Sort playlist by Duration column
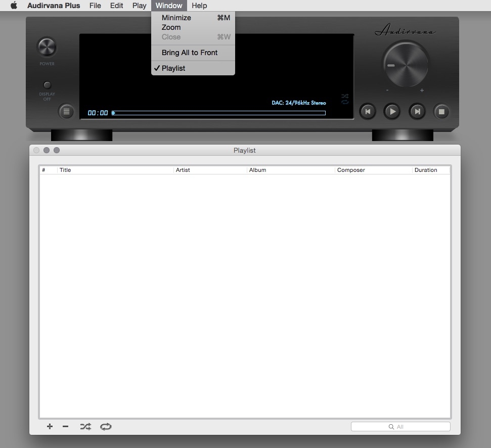491x448 pixels. tap(431, 170)
